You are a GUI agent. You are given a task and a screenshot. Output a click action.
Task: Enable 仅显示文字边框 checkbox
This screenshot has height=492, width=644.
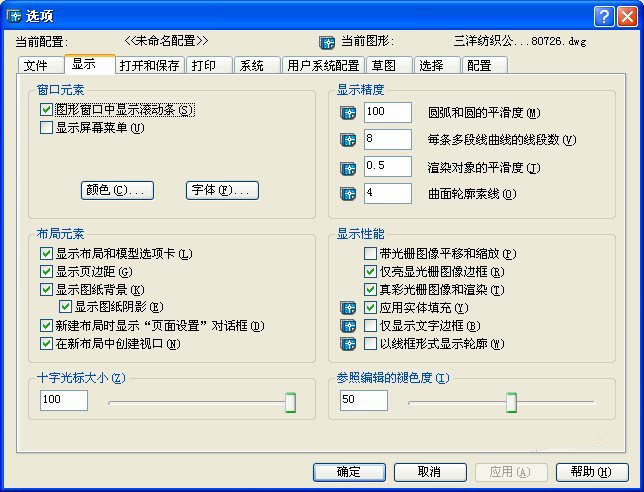click(x=370, y=326)
